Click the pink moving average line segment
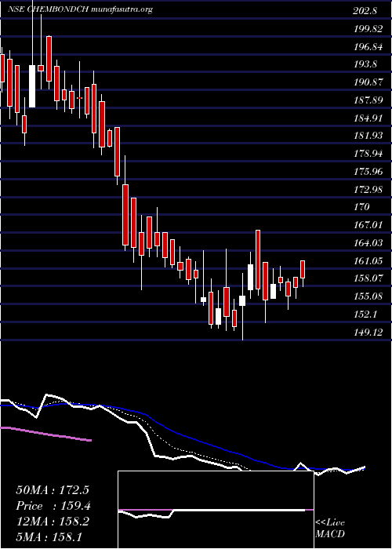Viewport: 392px width, 549px height. click(x=45, y=434)
